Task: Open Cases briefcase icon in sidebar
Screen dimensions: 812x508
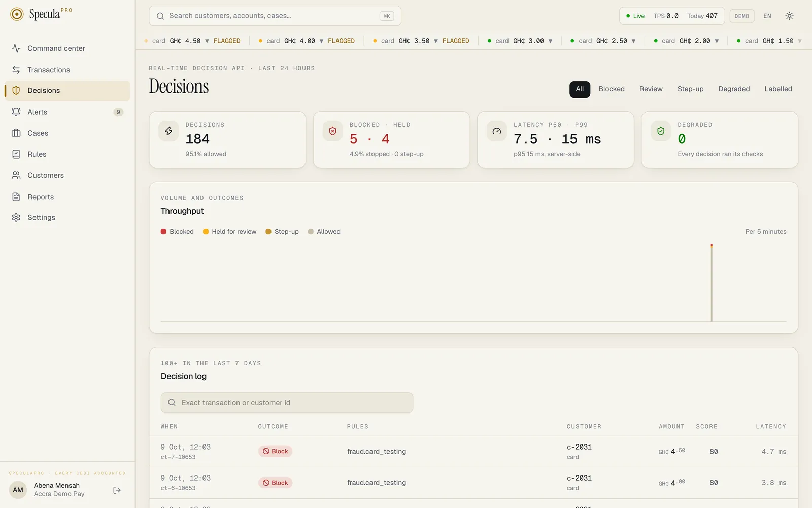Action: pyautogui.click(x=16, y=133)
